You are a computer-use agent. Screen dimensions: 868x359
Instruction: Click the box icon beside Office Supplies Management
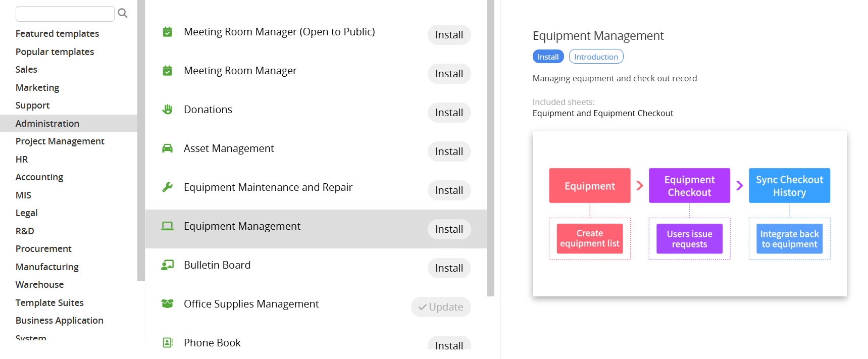click(167, 304)
